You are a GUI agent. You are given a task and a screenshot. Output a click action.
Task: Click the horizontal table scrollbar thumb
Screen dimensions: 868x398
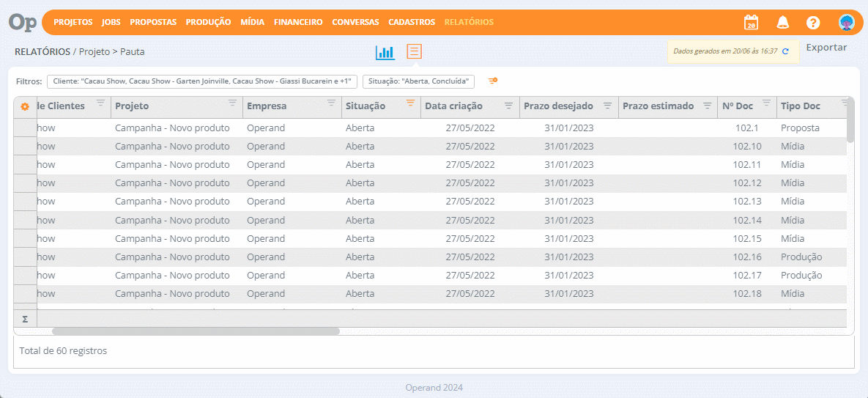click(x=196, y=331)
